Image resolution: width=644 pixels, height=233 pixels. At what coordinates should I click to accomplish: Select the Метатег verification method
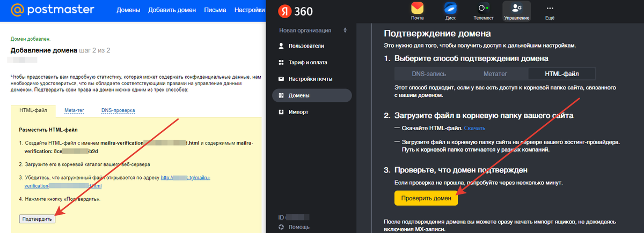(495, 73)
